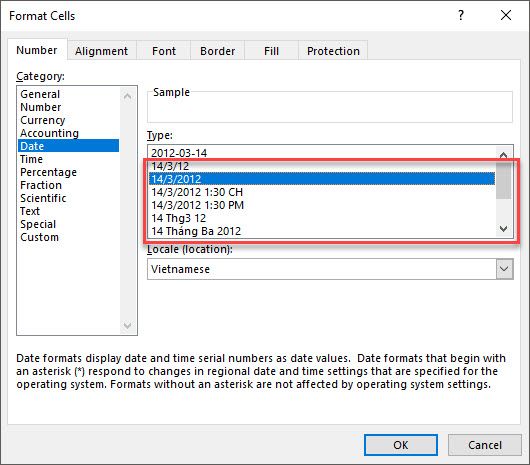530x465 pixels.
Task: Choose the 14/3/2012 1:30 PM format
Action: [x=197, y=205]
